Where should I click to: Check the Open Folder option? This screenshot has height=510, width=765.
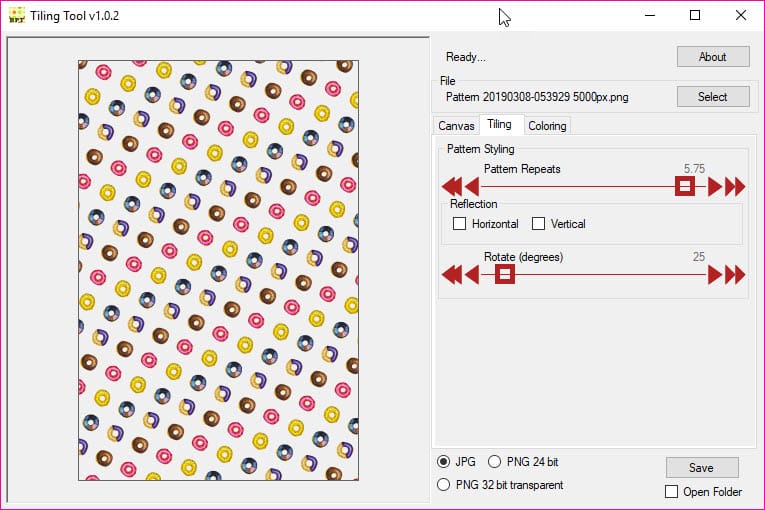(x=671, y=491)
